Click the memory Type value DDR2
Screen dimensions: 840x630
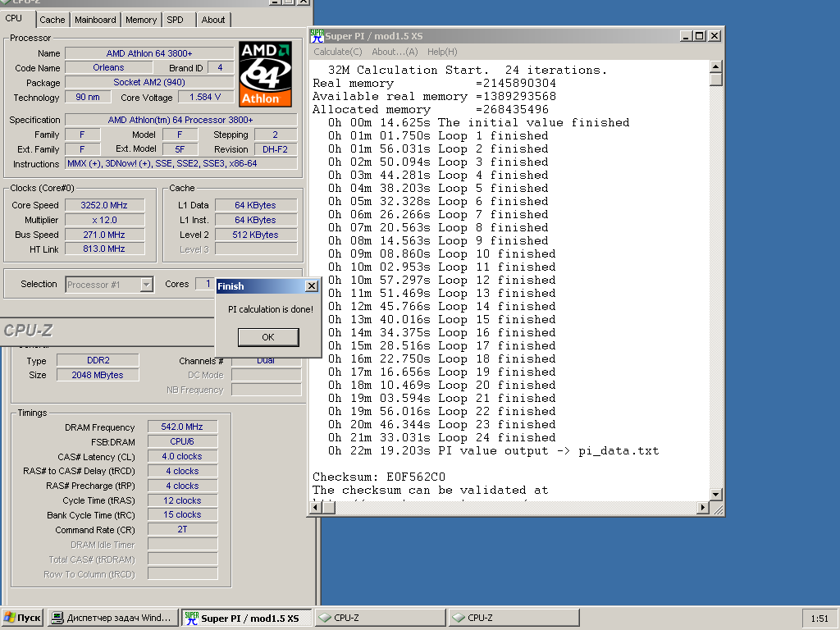[98, 361]
